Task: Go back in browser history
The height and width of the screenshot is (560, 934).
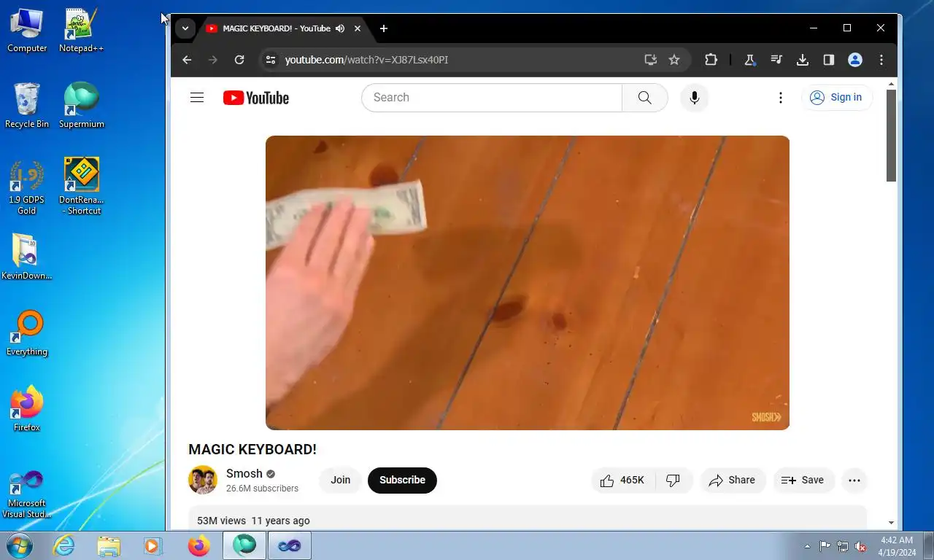Action: tap(187, 60)
